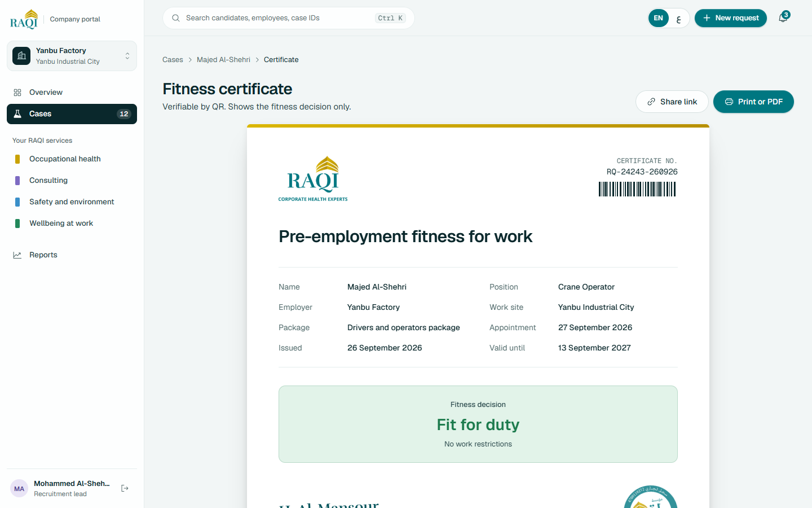This screenshot has height=508, width=812.
Task: Click the yellow Occupational health marker
Action: tap(17, 159)
